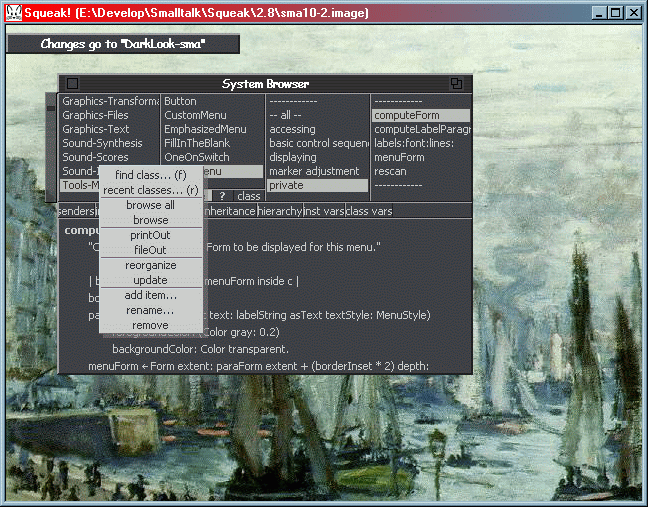The width and height of the screenshot is (648, 507).
Task: Choose 'fileOut' from the context menu
Action: point(151,250)
